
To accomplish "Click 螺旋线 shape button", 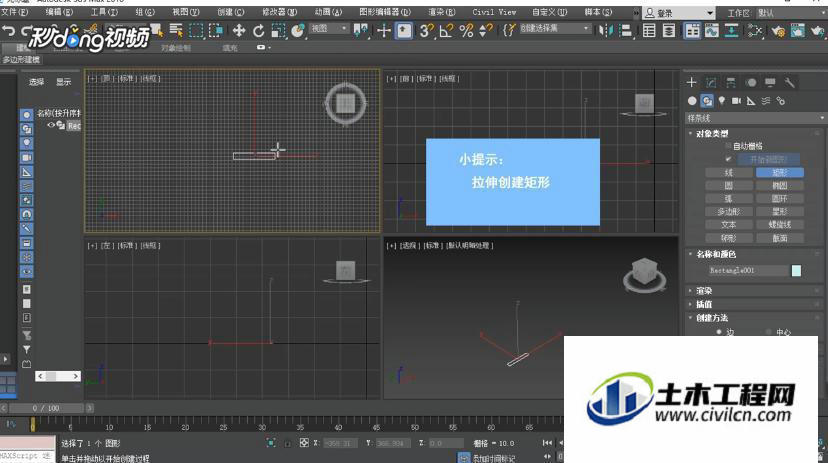I will click(780, 225).
